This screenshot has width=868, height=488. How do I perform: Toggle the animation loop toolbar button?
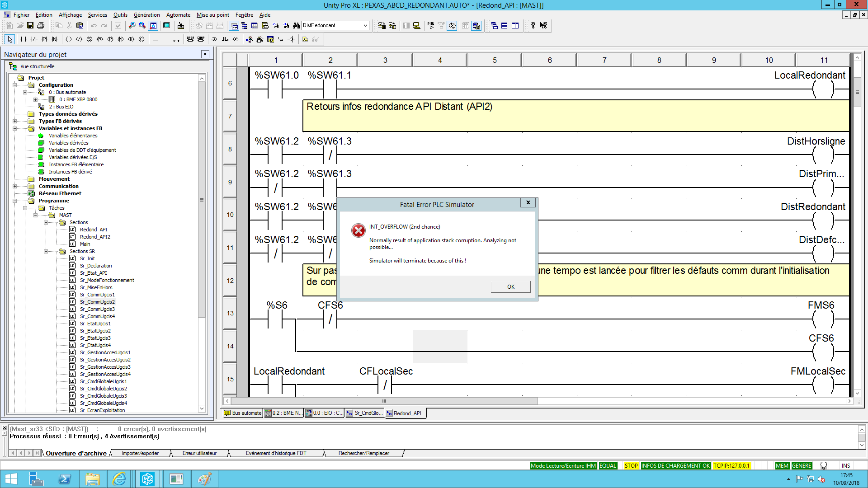tap(452, 26)
